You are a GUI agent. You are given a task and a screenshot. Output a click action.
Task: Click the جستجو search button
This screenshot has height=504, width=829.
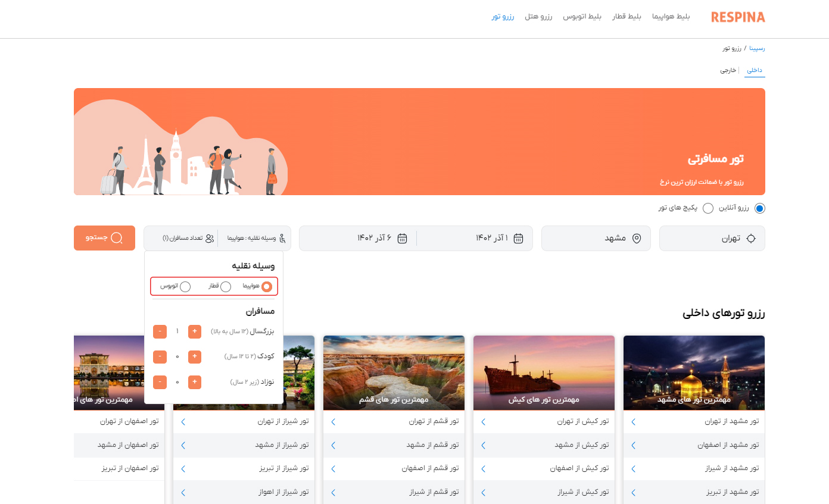(104, 237)
